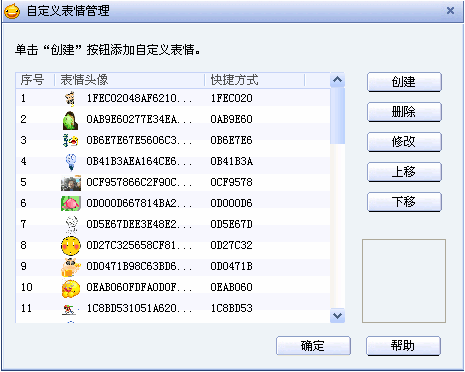Click the 表情头像 column header
Viewport: 465px width, 372px height.
click(129, 80)
